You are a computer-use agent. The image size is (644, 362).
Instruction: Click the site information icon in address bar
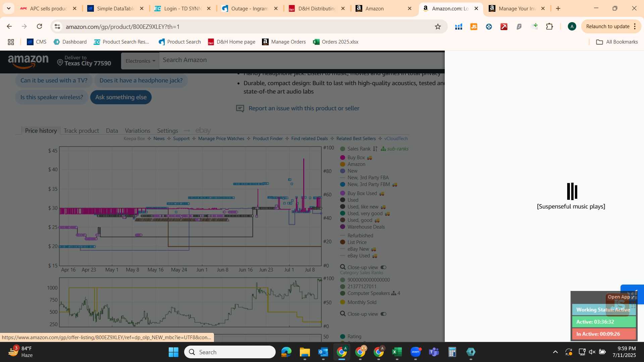[x=57, y=26]
